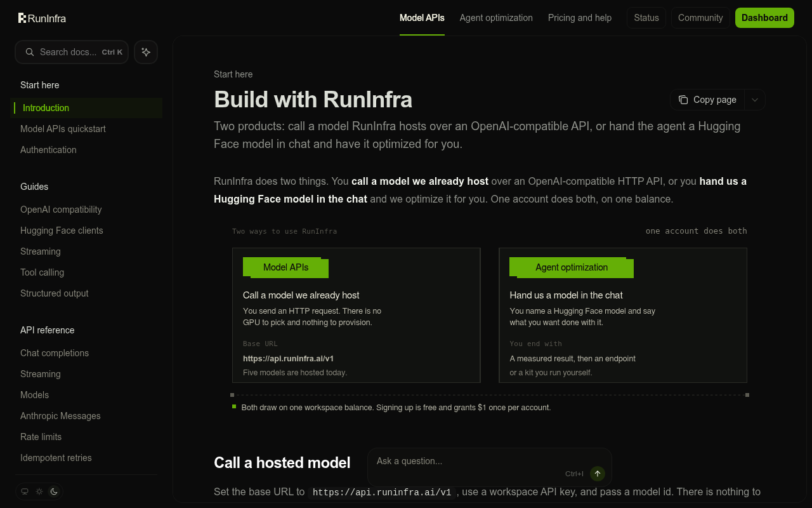Switch to light theme mode
The height and width of the screenshot is (508, 812).
(39, 491)
